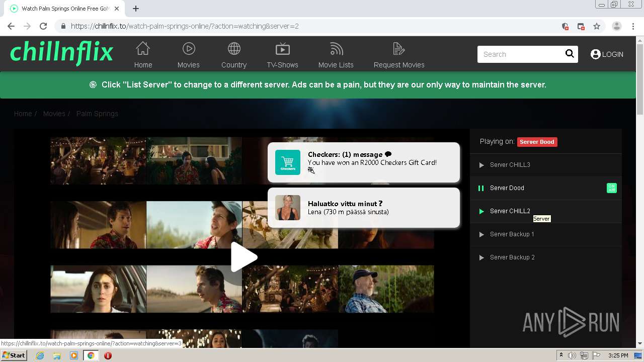The width and height of the screenshot is (644, 362).
Task: Bookmark this page with the star
Action: (597, 26)
